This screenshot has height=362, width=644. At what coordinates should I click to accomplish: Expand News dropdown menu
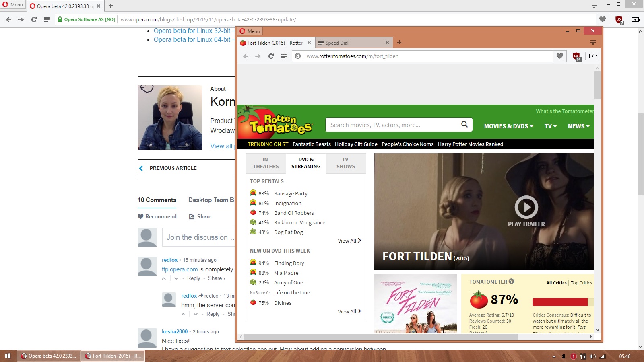point(579,126)
